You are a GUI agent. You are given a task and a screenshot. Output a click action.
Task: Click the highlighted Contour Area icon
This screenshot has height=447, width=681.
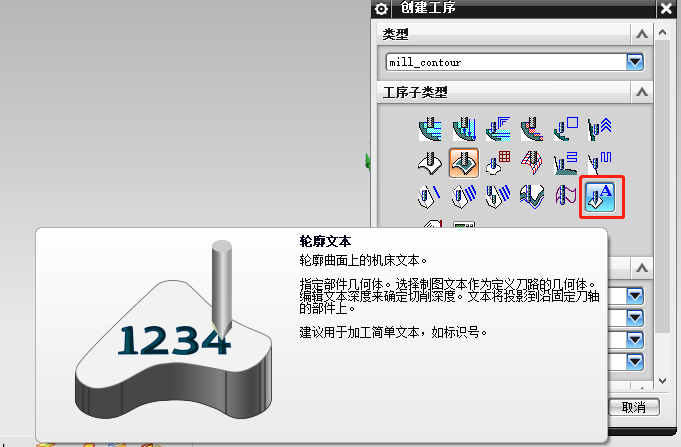click(463, 161)
